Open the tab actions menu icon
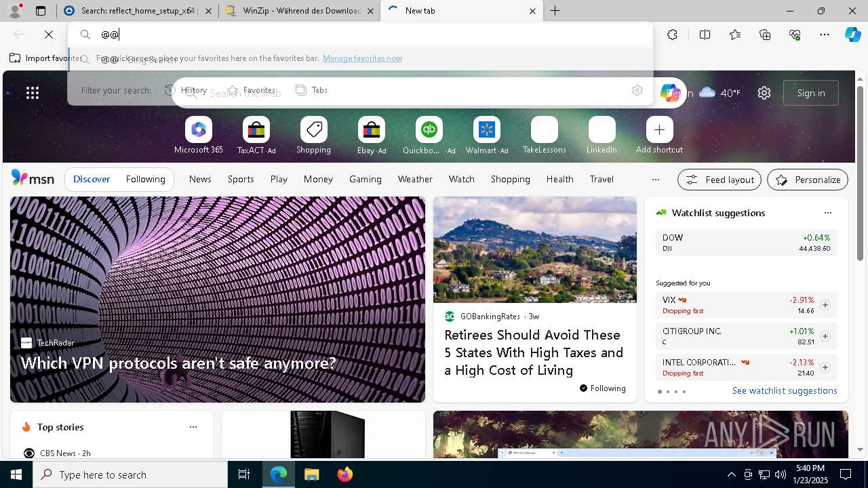The height and width of the screenshot is (488, 868). click(41, 11)
